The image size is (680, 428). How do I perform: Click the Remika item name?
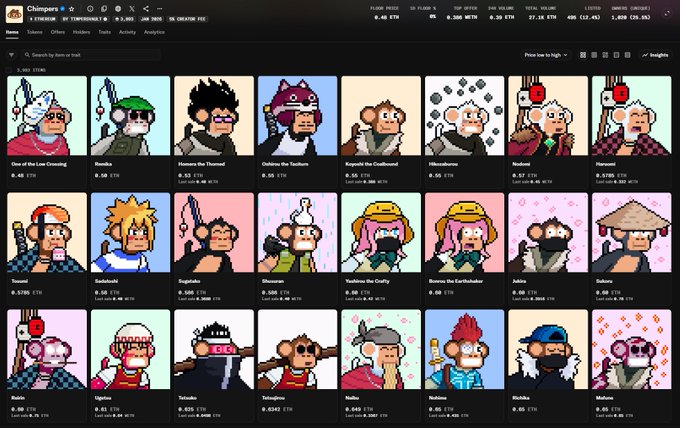[x=103, y=164]
